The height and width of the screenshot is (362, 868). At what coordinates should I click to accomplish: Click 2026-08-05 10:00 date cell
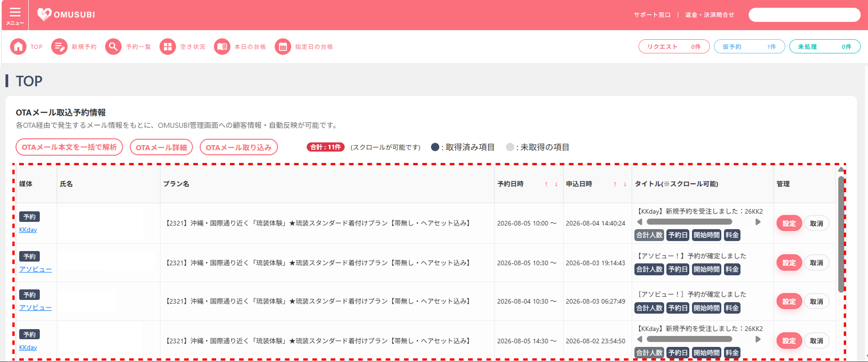(527, 223)
